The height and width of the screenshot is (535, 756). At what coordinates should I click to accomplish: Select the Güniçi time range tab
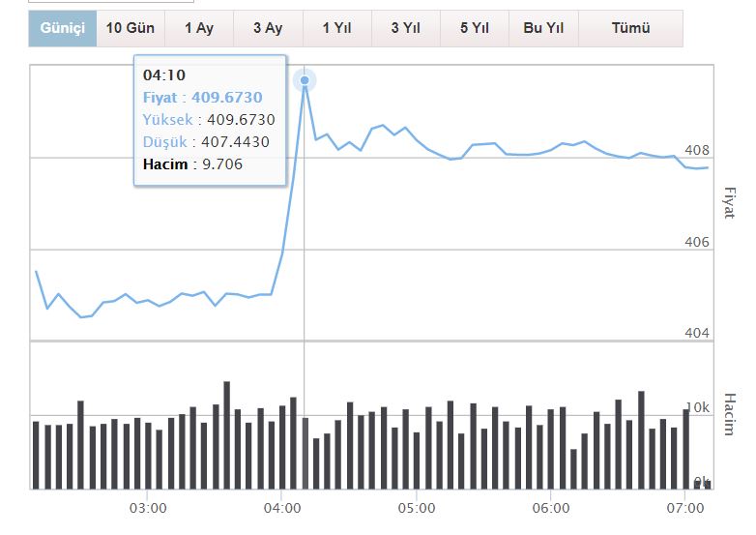coord(63,28)
